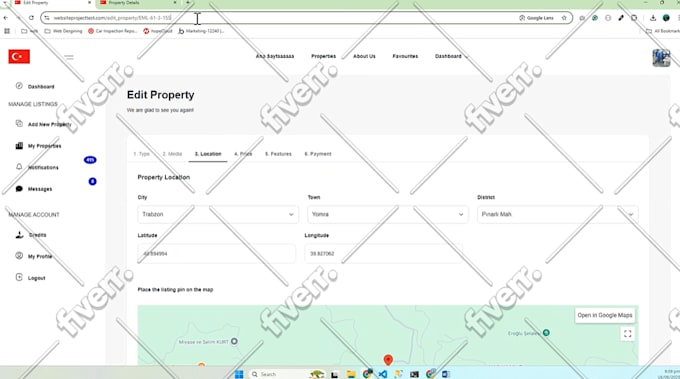This screenshot has height=379, width=680.
Task: Reload the page with browser refresh
Action: tap(31, 18)
